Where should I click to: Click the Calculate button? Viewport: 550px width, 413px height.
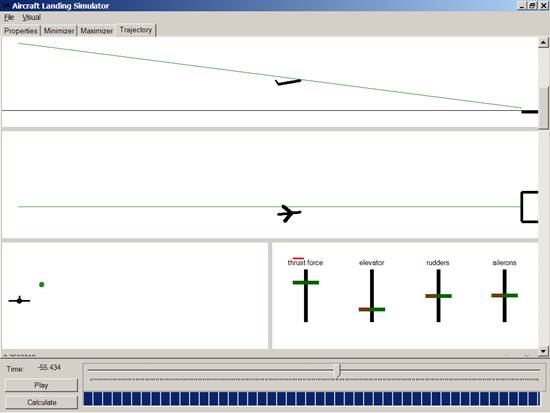pyautogui.click(x=41, y=402)
